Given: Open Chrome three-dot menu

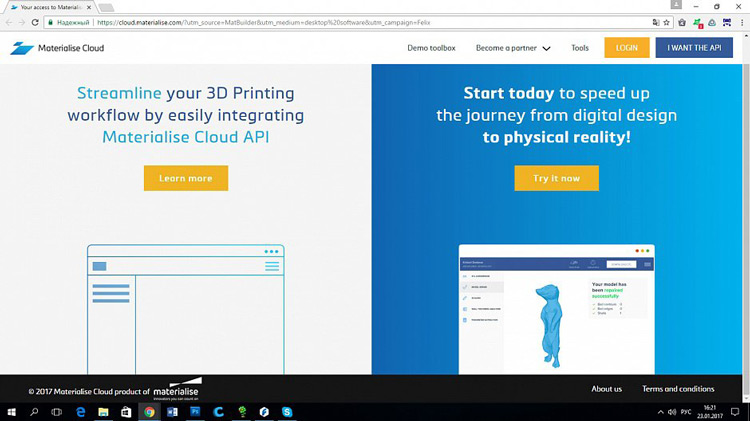Looking at the screenshot, I should pyautogui.click(x=742, y=22).
